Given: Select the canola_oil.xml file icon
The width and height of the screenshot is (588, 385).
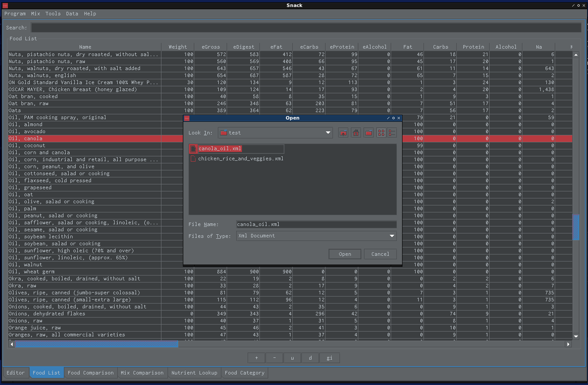Looking at the screenshot, I should coord(193,149).
